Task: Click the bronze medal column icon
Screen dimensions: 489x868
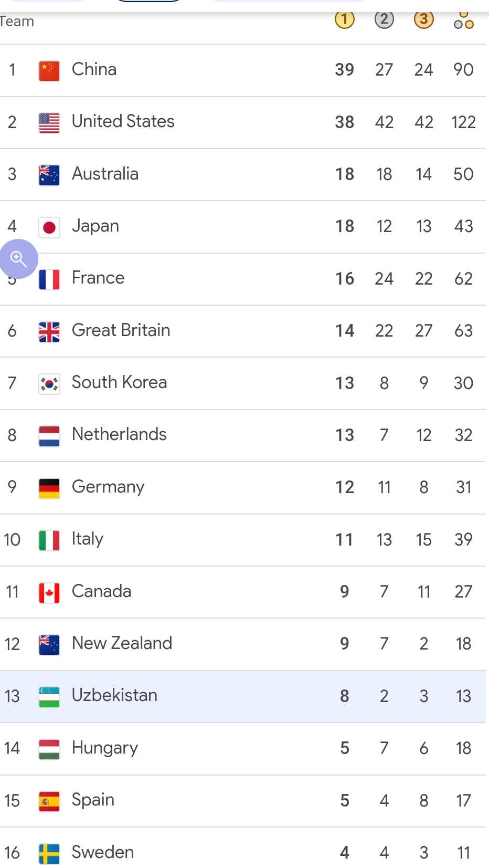Action: coord(424,20)
